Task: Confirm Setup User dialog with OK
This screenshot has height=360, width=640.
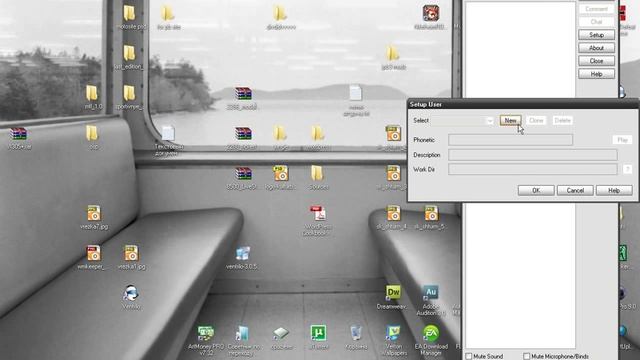Action: click(x=536, y=190)
